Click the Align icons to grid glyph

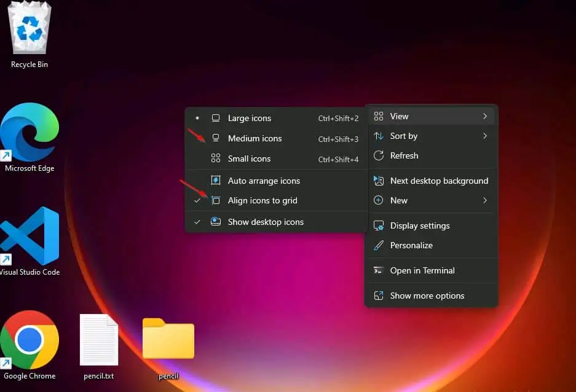[216, 200]
